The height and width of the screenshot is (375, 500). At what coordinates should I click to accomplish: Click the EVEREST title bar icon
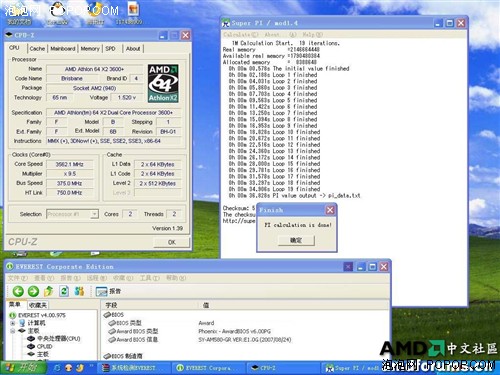click(10, 267)
